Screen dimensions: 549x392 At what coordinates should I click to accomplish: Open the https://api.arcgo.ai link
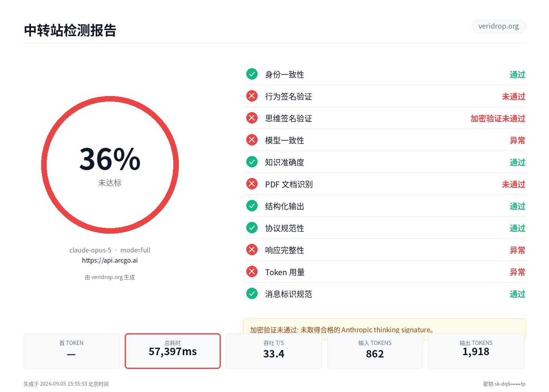(110, 260)
